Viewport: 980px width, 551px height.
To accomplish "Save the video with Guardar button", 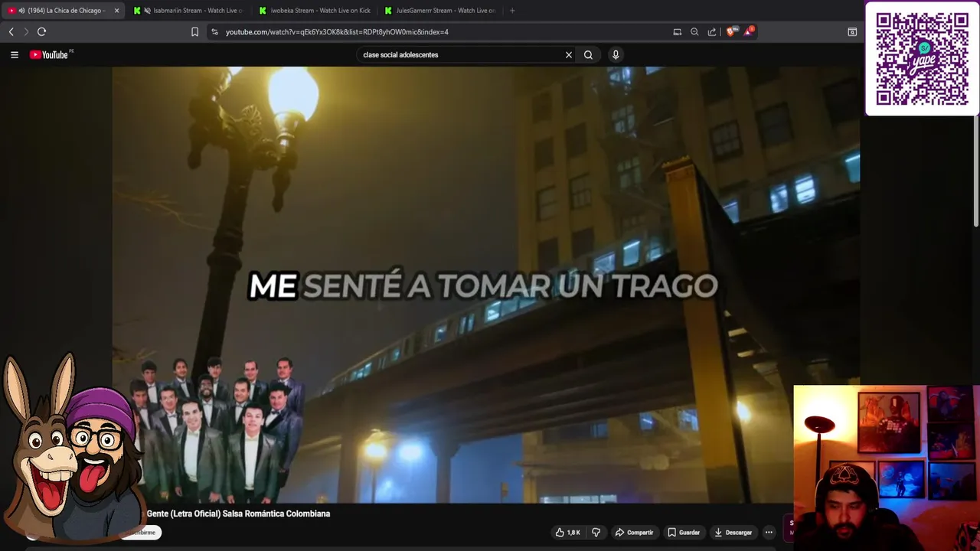I will (684, 532).
